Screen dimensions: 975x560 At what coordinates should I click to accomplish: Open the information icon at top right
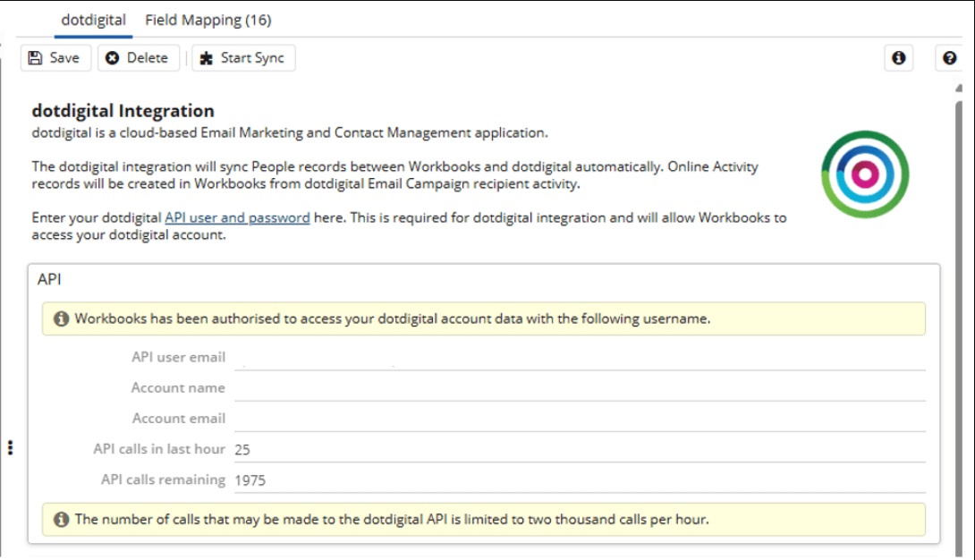coord(898,58)
